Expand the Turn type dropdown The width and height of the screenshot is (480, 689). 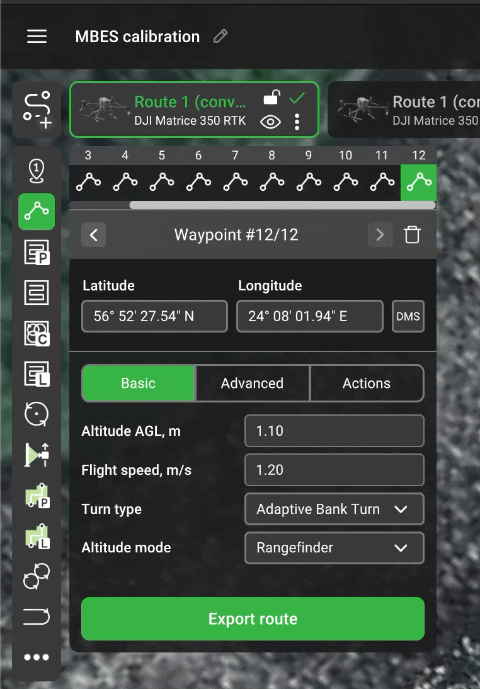334,509
